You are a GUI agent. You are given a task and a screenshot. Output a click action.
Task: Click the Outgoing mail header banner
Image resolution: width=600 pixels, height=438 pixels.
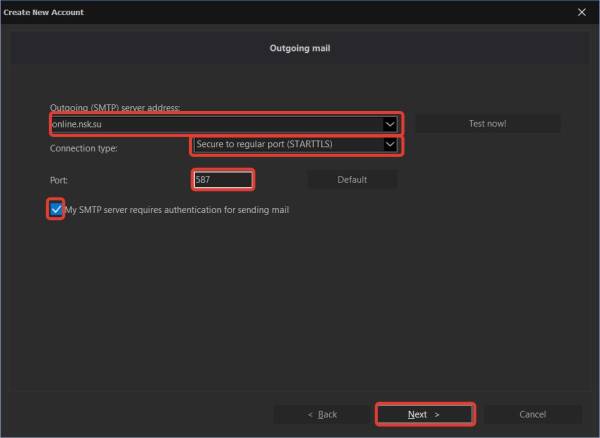pos(298,47)
